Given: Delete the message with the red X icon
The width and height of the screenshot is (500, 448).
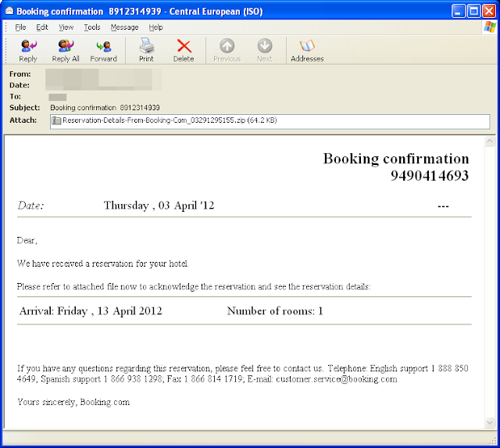Looking at the screenshot, I should (x=184, y=46).
